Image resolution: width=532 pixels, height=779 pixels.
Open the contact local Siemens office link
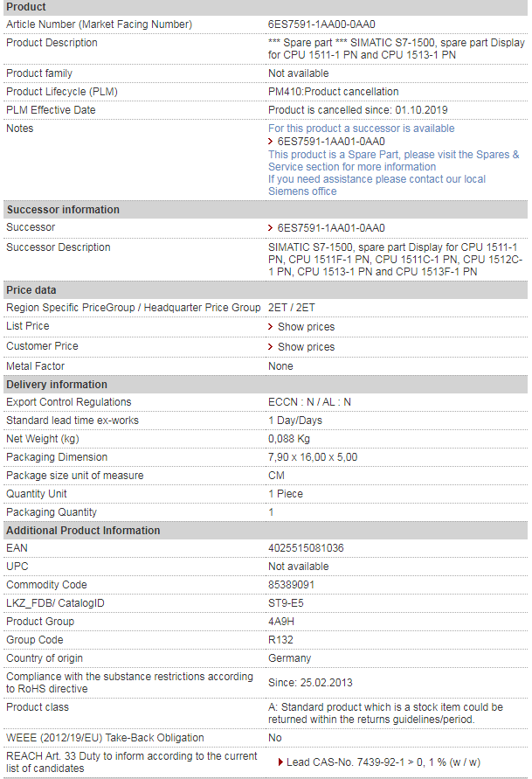377,185
